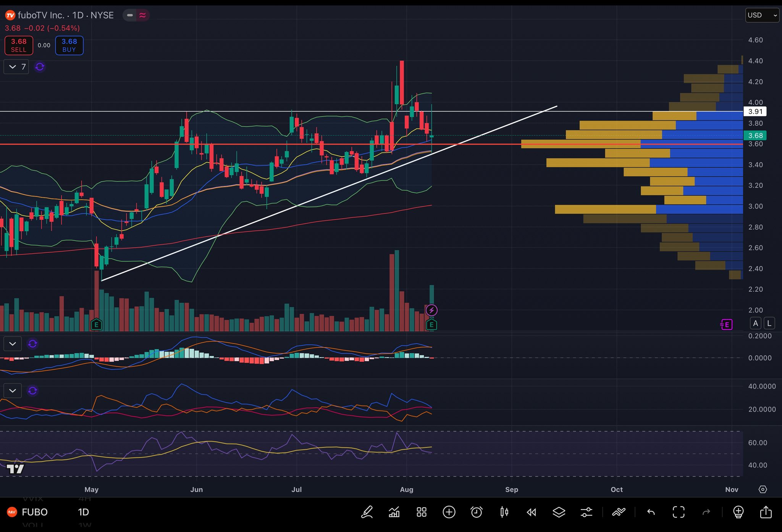The width and height of the screenshot is (782, 532).
Task: Toggle the dash pill next to NYSE
Action: [130, 15]
